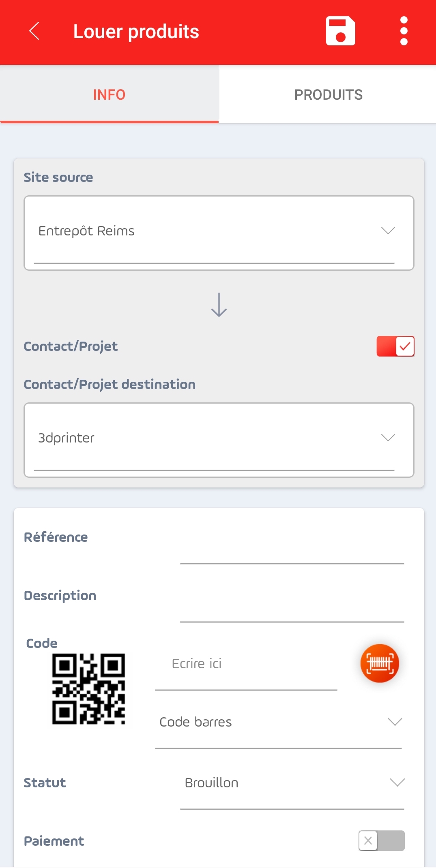Tap the orange barcode scanner button
This screenshot has height=868, width=436.
[x=380, y=663]
